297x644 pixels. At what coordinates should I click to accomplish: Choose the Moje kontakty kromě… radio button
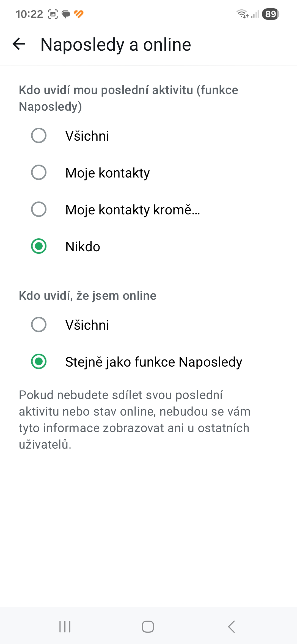click(39, 209)
